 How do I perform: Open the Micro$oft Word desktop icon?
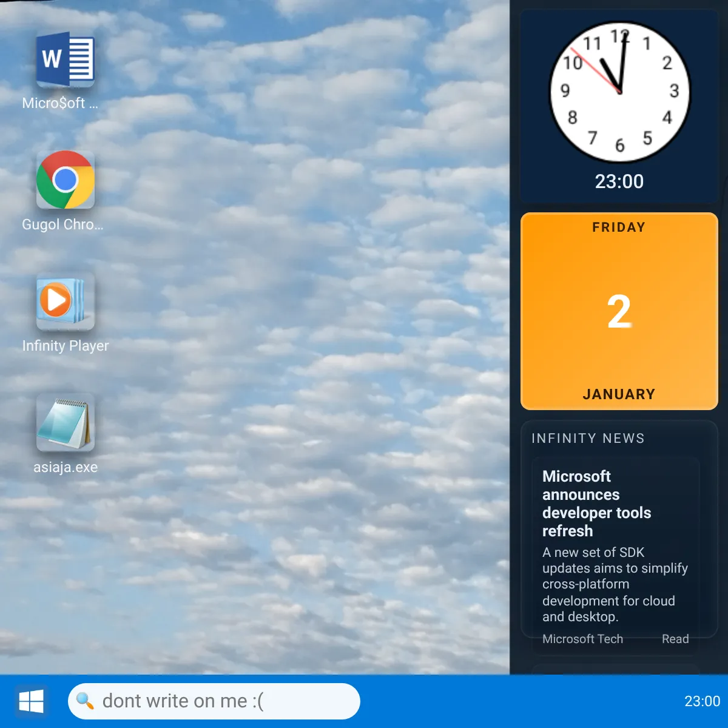(65, 59)
